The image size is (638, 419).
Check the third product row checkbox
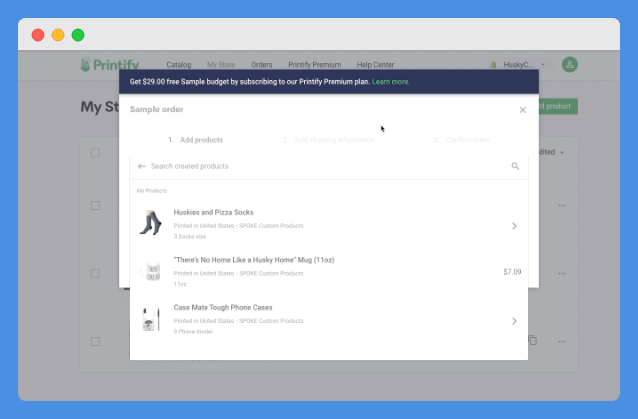[95, 341]
